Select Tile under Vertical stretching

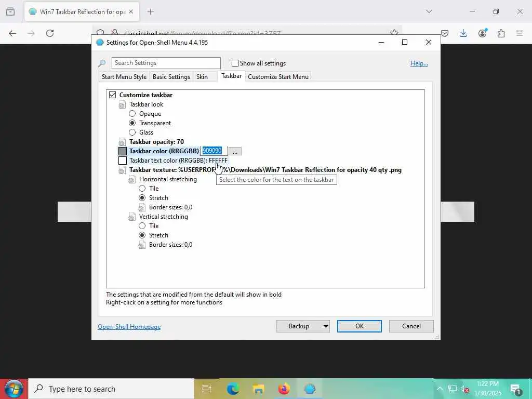pyautogui.click(x=142, y=225)
